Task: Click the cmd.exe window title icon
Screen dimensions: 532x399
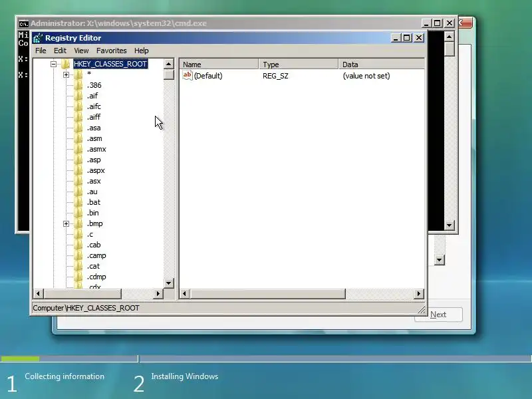Action: 24,24
